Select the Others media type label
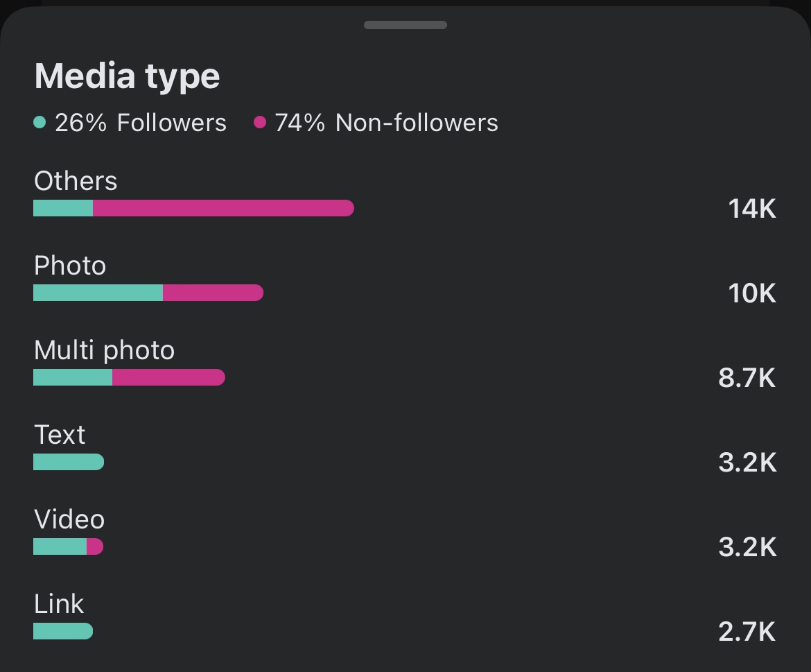 click(x=76, y=181)
